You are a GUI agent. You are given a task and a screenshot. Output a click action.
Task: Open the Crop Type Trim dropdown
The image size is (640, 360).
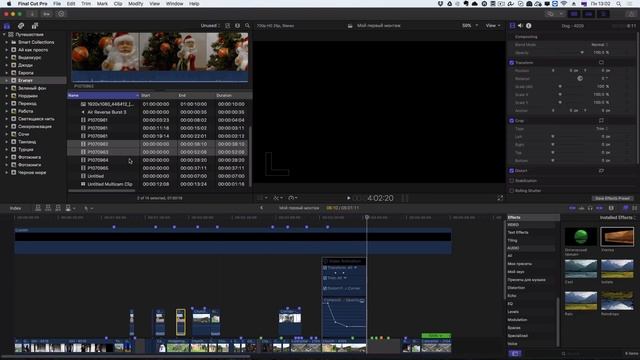602,129
